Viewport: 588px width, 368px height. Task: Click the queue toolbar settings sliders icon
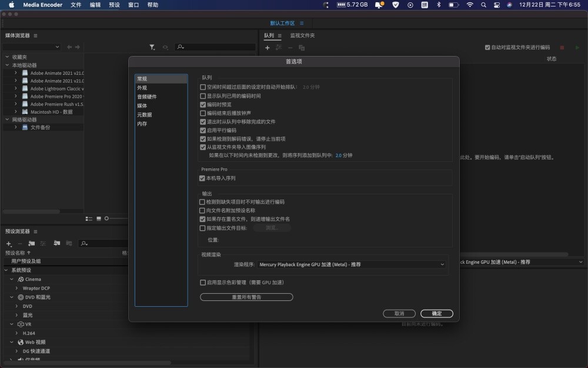tap(279, 47)
